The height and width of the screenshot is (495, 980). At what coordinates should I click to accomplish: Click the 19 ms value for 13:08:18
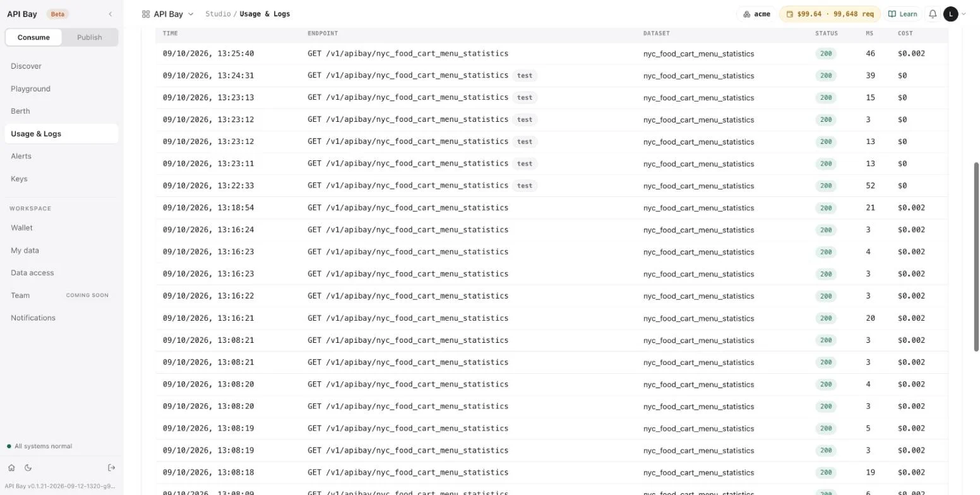(870, 473)
